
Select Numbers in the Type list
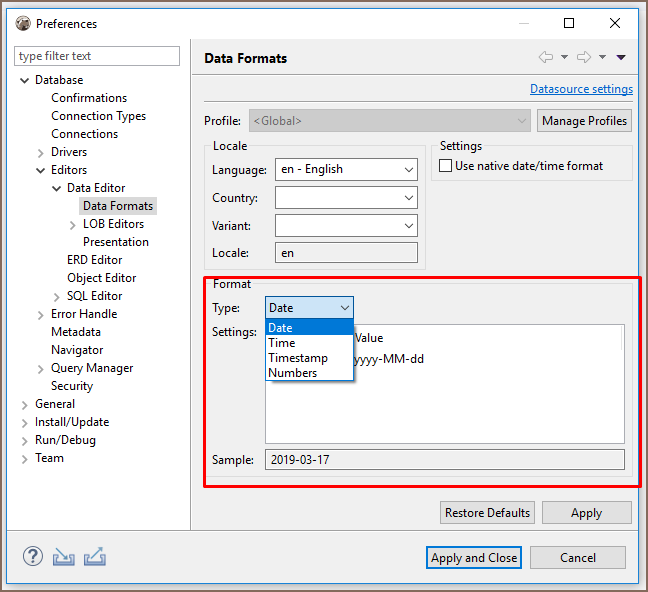(309, 372)
